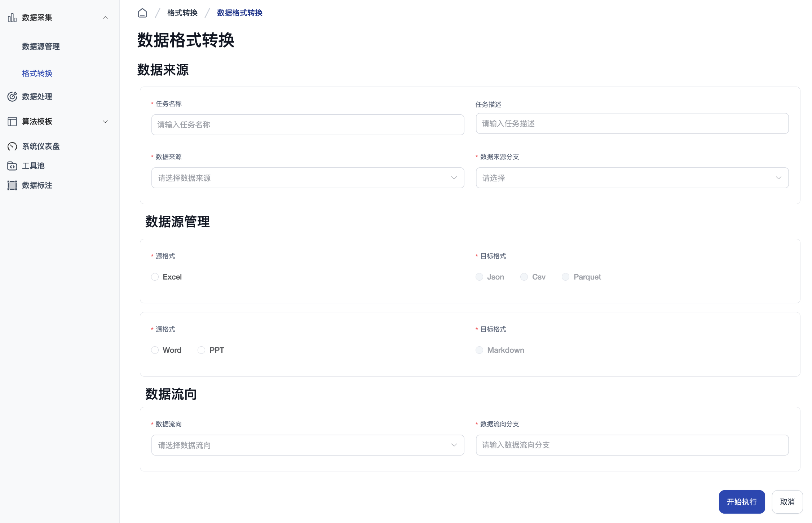The width and height of the screenshot is (812, 523).
Task: Click the 算法模板 layout icon
Action: click(x=12, y=122)
